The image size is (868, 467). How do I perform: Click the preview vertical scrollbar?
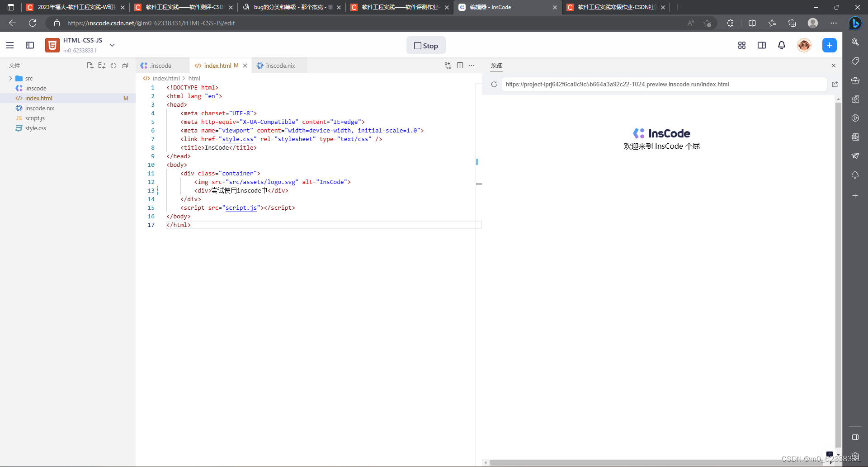pyautogui.click(x=838, y=274)
